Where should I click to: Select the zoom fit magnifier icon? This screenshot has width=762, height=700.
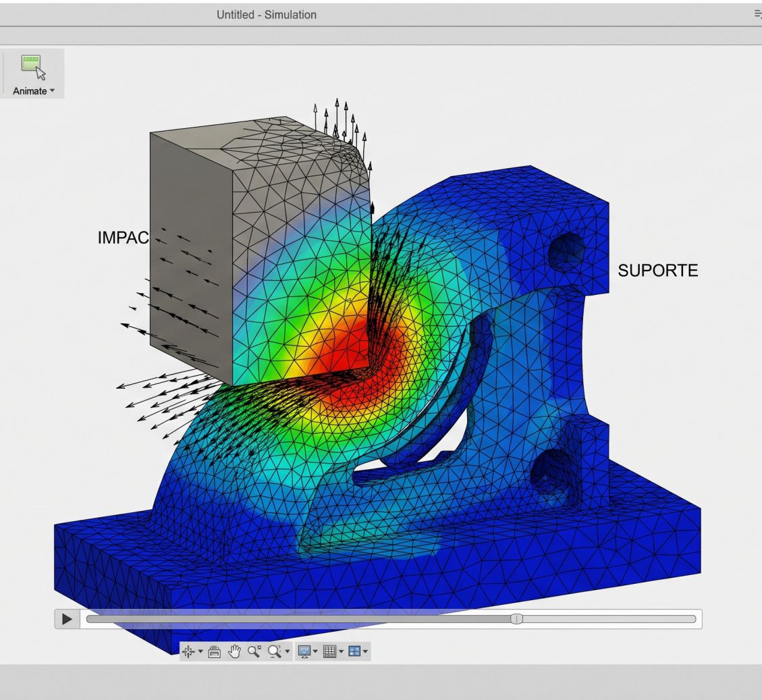tap(275, 651)
